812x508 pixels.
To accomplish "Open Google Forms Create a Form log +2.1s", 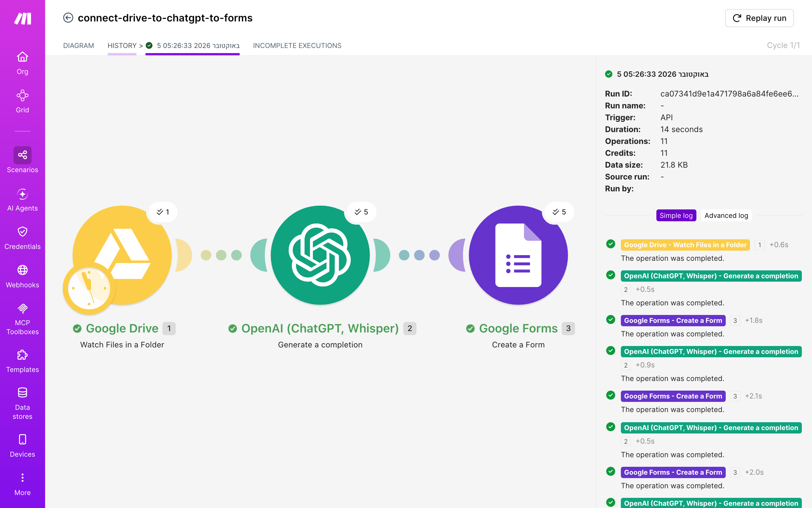I will click(x=673, y=396).
